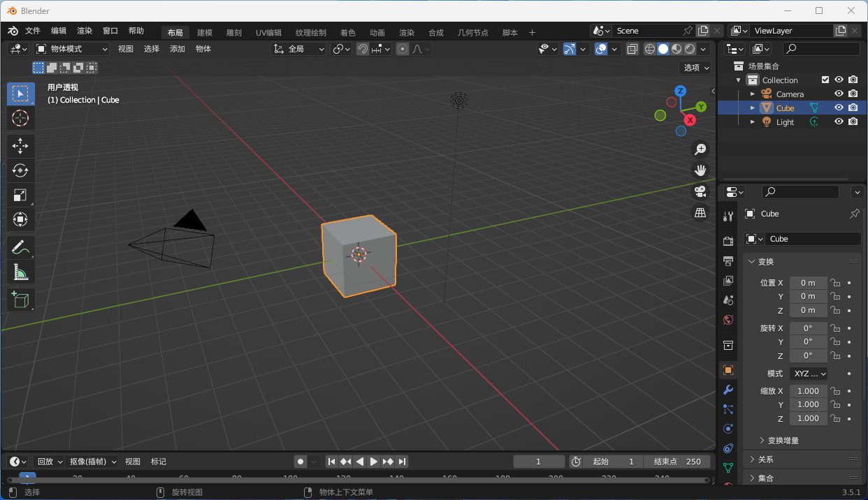
Task: Toggle proportional editing
Action: point(403,49)
